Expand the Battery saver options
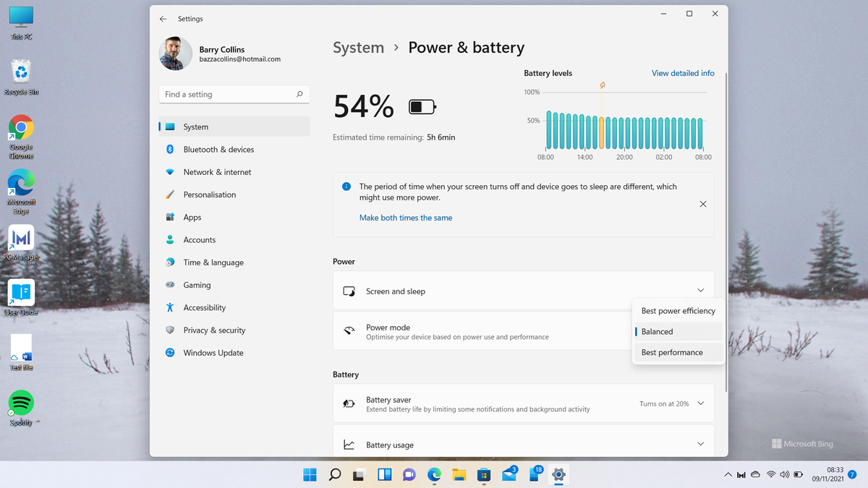 point(699,403)
